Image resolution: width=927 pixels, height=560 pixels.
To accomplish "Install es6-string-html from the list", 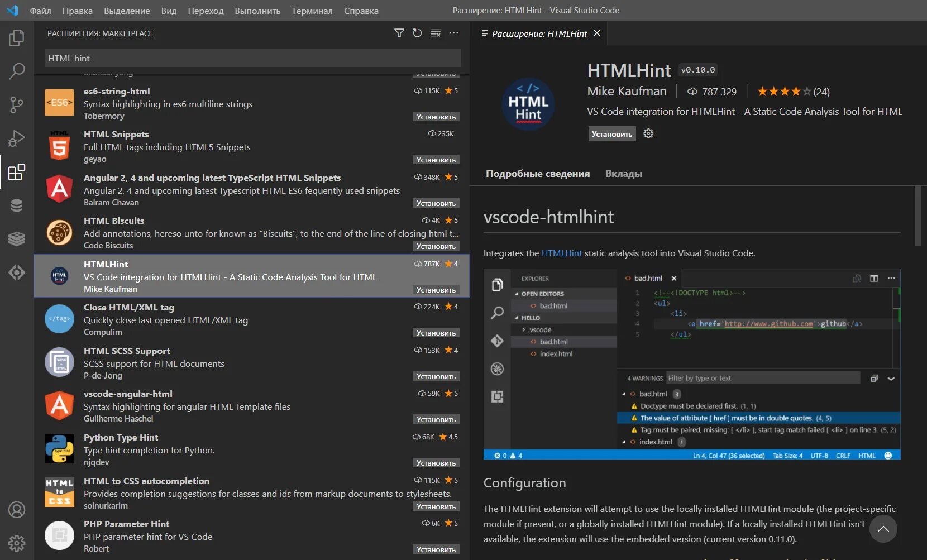I will click(x=436, y=117).
